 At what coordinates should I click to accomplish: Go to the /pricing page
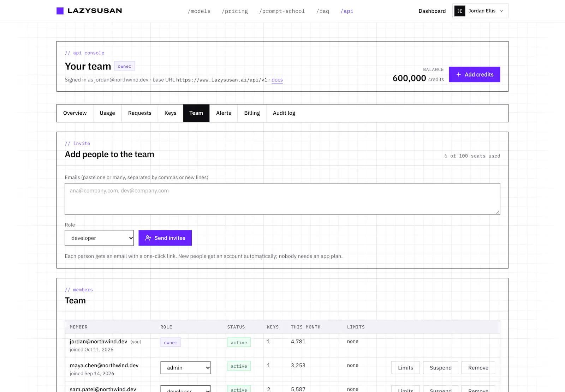tap(235, 11)
